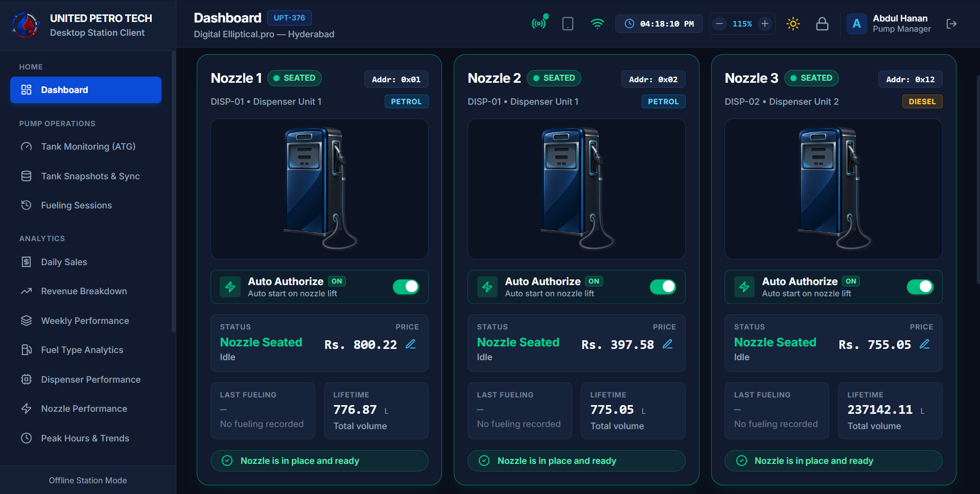980x494 pixels.
Task: Click the Nozzle 3 lightning bolt icon
Action: [x=744, y=287]
